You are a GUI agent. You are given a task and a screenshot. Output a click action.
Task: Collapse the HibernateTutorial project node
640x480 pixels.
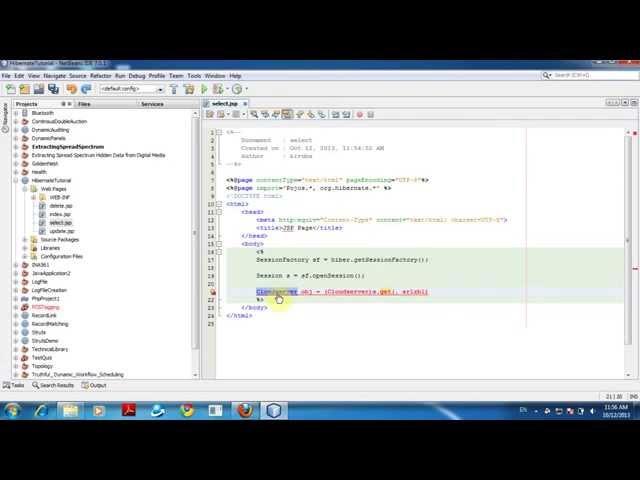pos(16,180)
